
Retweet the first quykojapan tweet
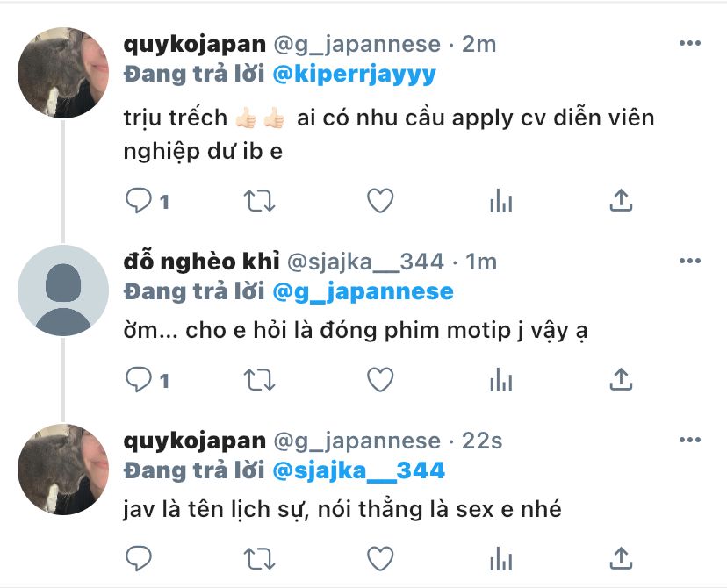[259, 201]
